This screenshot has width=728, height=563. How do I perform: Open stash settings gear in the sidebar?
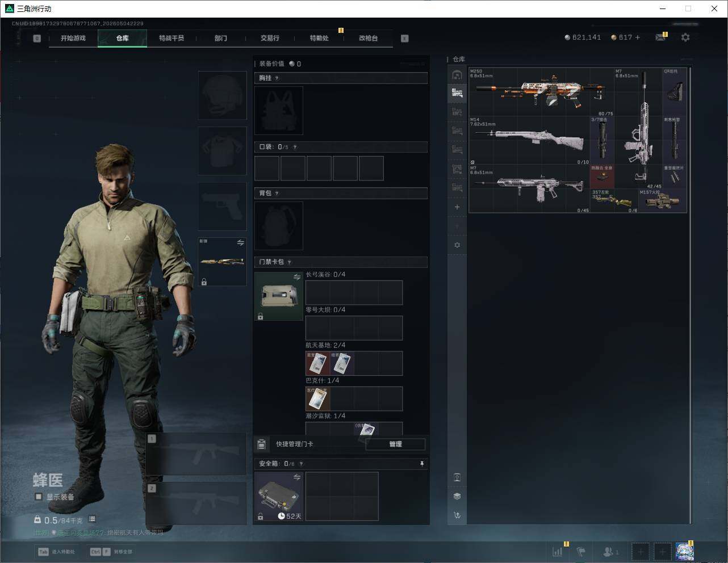tap(457, 245)
